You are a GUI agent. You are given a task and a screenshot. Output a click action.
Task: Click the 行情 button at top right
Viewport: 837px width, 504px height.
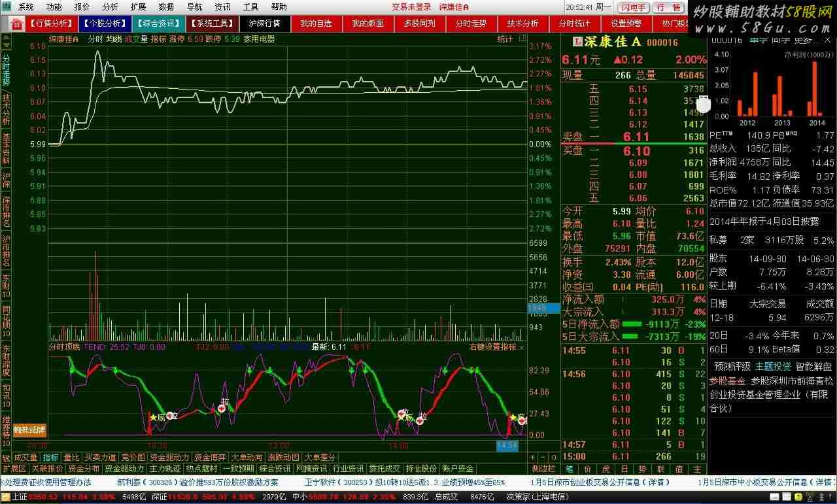[x=668, y=7]
